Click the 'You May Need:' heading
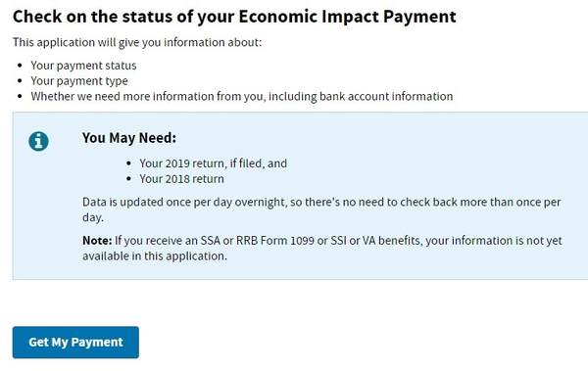The image size is (588, 371). pyautogui.click(x=129, y=138)
